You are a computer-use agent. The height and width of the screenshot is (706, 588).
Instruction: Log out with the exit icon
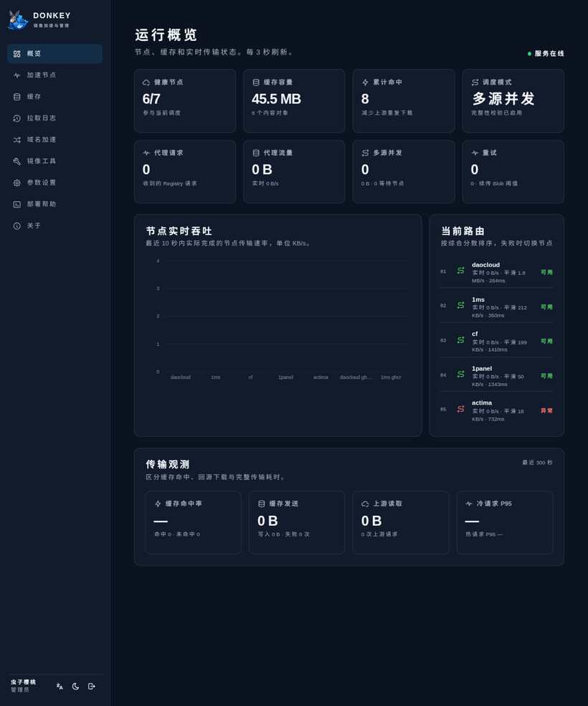(91, 686)
